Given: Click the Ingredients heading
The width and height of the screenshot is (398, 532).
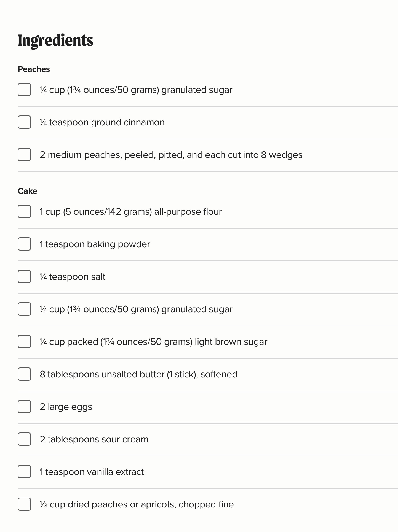Looking at the screenshot, I should (55, 41).
